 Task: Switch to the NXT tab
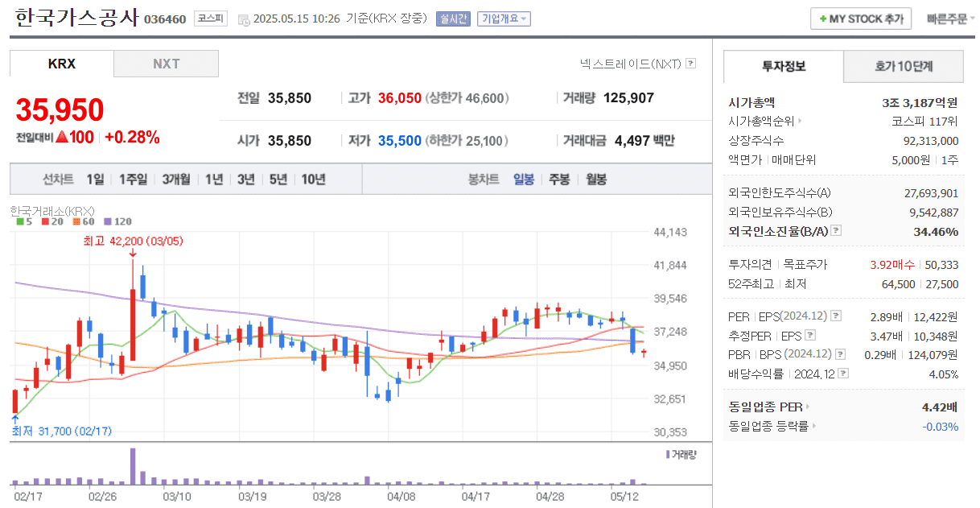(167, 64)
